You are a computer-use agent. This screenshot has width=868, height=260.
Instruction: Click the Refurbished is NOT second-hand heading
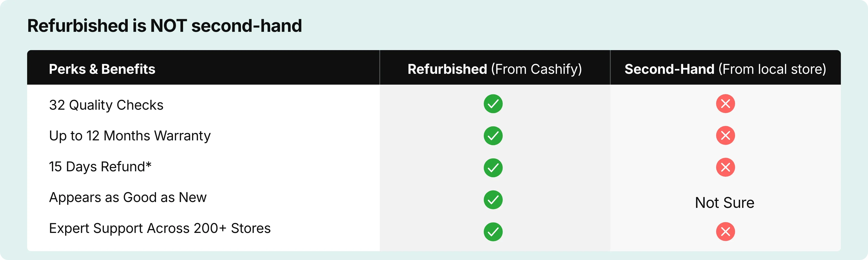[x=164, y=26]
